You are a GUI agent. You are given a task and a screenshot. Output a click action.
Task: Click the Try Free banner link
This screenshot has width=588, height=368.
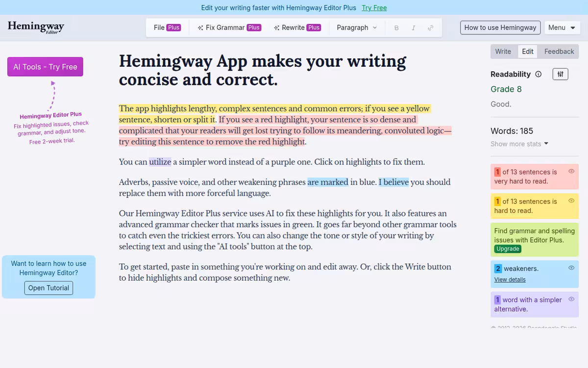[374, 8]
